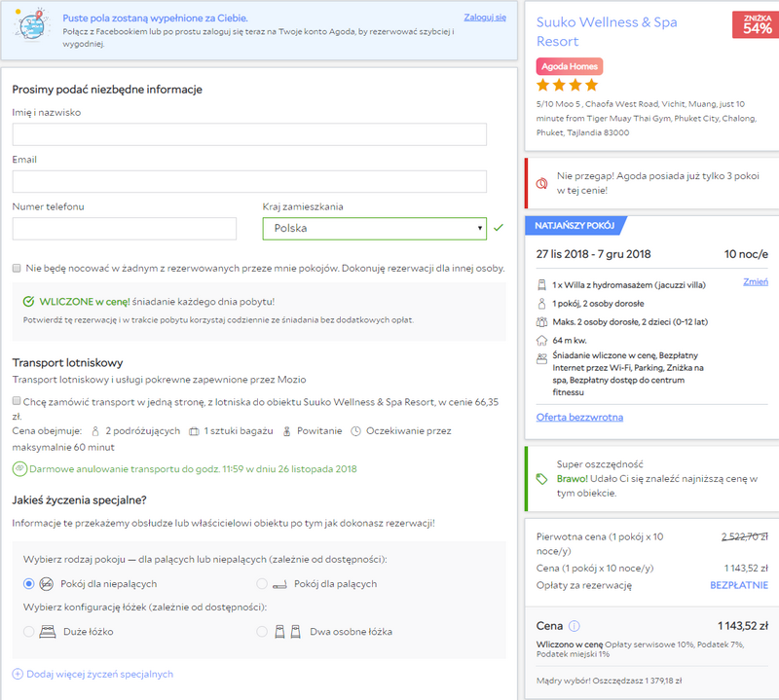Focus the Numer telefonu input field
Viewport: 779px width, 700px height.
click(125, 229)
